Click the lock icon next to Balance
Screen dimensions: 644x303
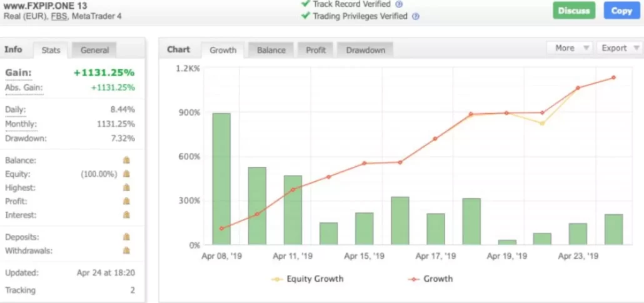coord(126,161)
